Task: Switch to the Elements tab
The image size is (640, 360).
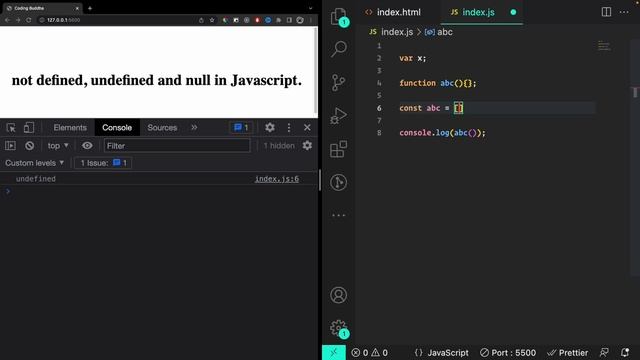Action: click(x=70, y=128)
